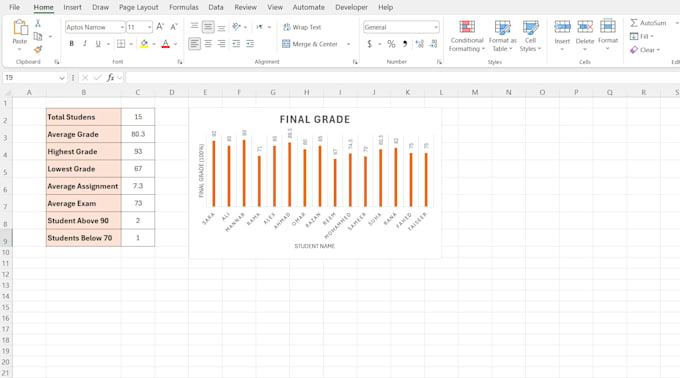Apply the Percent Style icon

pos(391,44)
